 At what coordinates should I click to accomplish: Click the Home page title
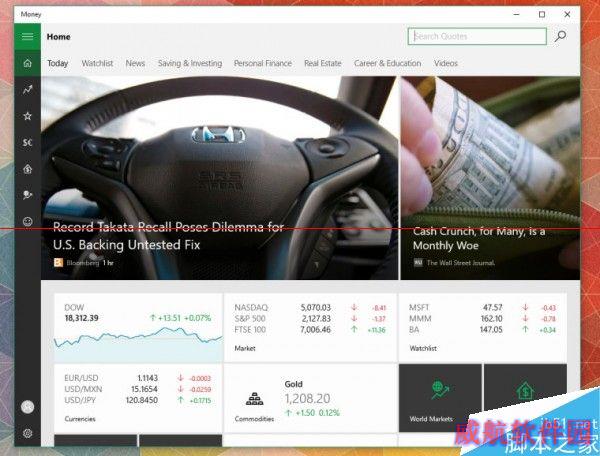tap(59, 37)
